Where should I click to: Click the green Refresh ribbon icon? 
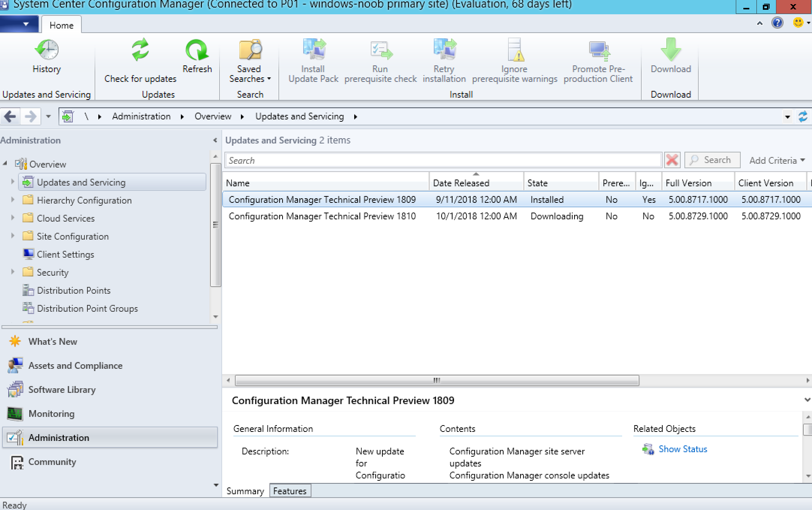197,50
